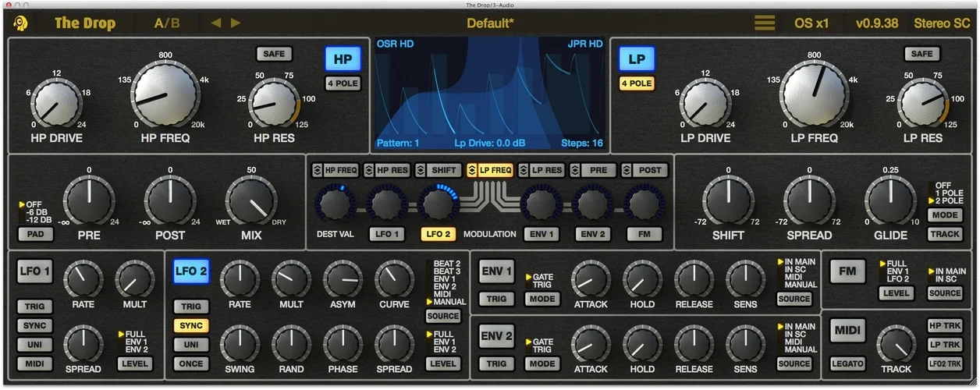Click the HP FREQ knob
The image size is (980, 390).
[164, 95]
